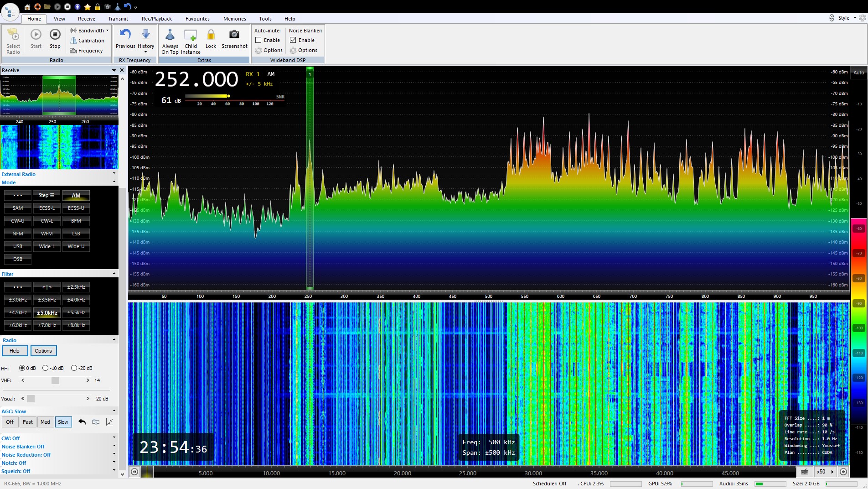Screen dimensions: 868x489
Task: Select the -10 dB HF attenuation
Action: click(x=46, y=368)
